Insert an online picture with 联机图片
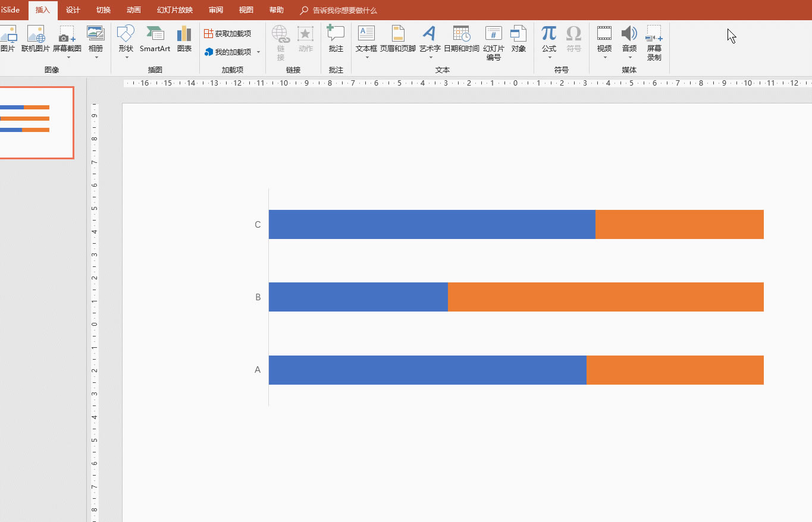 (x=36, y=40)
